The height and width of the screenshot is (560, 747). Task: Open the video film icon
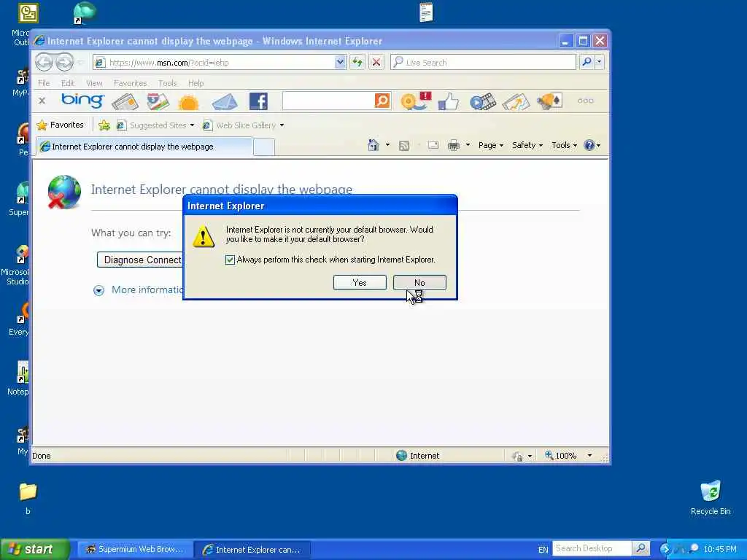(x=483, y=101)
